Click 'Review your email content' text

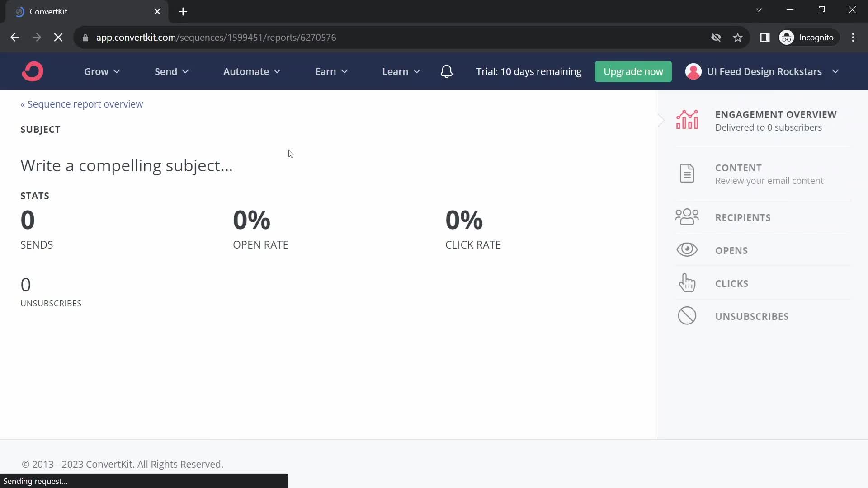[x=769, y=181]
